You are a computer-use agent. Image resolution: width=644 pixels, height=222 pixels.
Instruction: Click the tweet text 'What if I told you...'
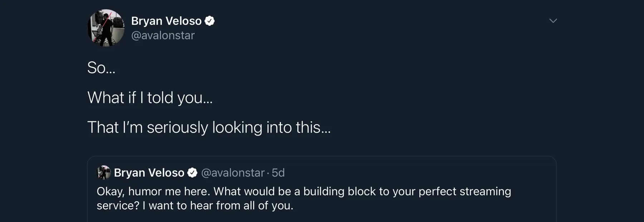click(x=150, y=97)
